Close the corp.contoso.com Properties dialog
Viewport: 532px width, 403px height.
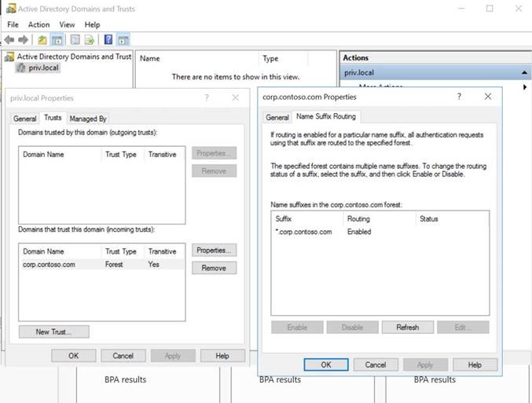pos(488,97)
